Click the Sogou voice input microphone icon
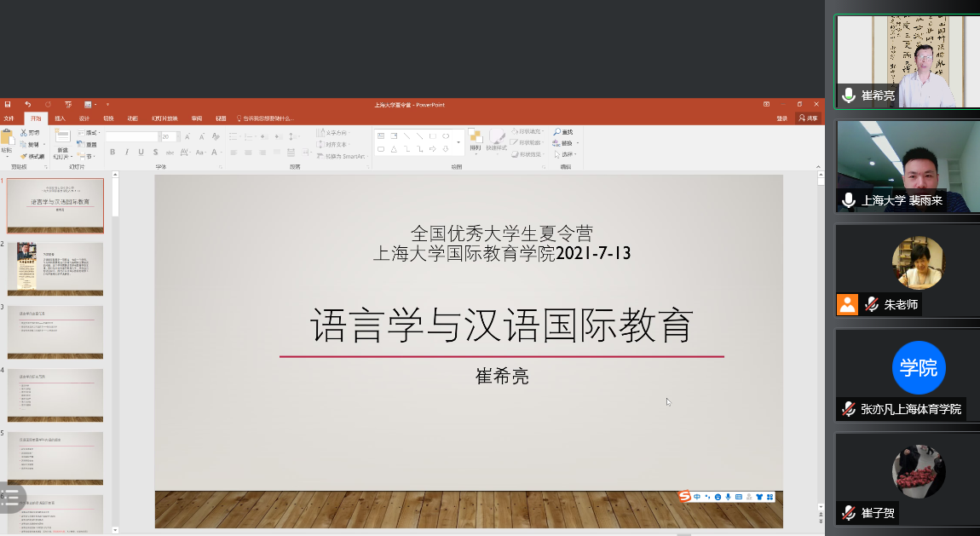Image resolution: width=980 pixels, height=536 pixels. click(x=728, y=497)
